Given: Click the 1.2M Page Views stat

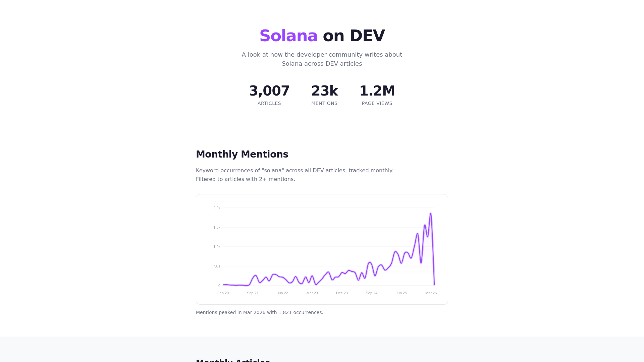Looking at the screenshot, I should point(377,95).
